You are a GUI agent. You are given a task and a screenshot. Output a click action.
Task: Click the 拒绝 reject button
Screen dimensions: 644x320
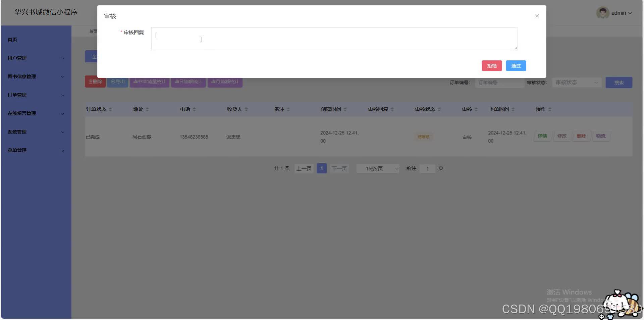492,65
